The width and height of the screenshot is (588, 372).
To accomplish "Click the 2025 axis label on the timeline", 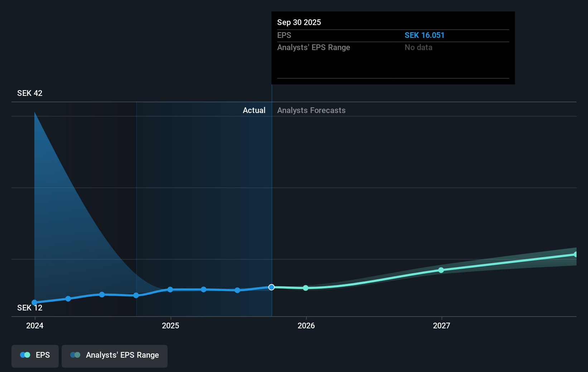I will tap(170, 326).
